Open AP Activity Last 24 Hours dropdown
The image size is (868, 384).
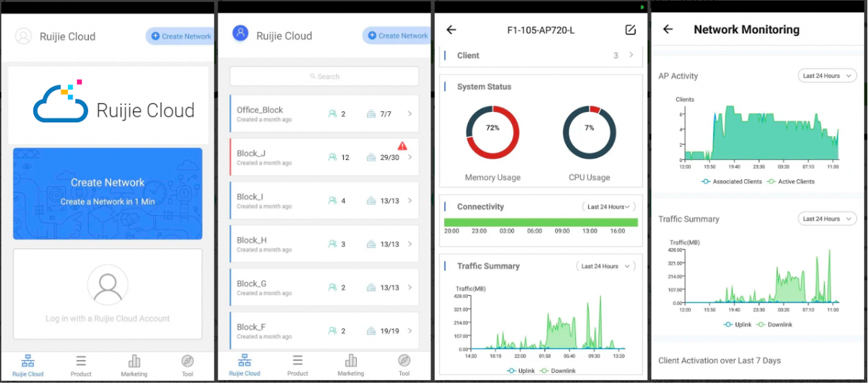pyautogui.click(x=827, y=76)
